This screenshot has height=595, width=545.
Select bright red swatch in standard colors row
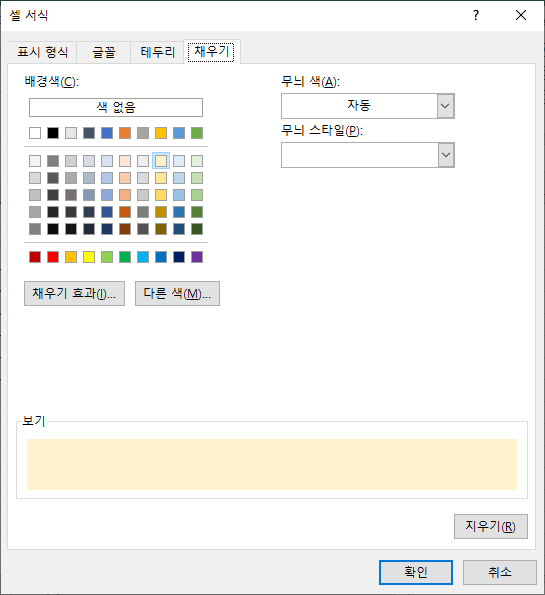coord(53,257)
